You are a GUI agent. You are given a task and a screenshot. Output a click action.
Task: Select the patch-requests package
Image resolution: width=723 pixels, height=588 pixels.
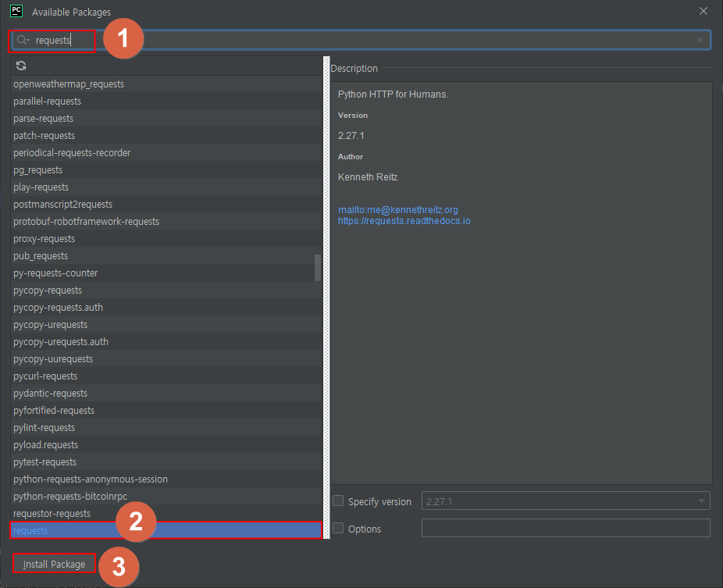pos(166,136)
